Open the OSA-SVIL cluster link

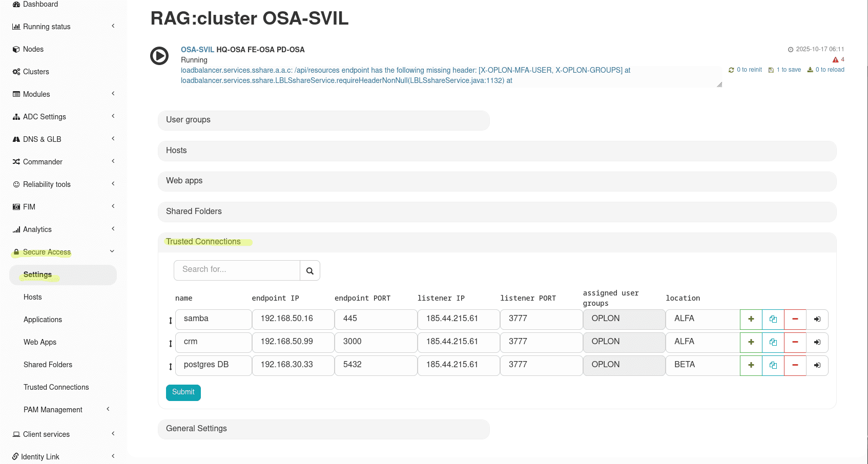[197, 50]
